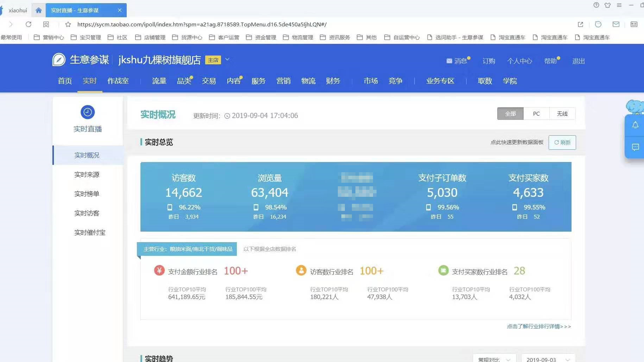
Task: Open 个人中心 in the header
Action: point(519,61)
